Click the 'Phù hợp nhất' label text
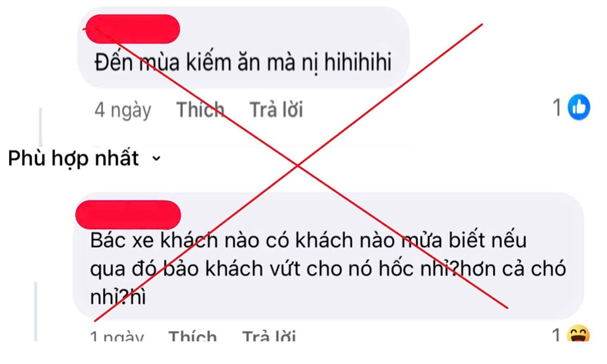Viewport: 607px width, 364px height. [x=73, y=158]
